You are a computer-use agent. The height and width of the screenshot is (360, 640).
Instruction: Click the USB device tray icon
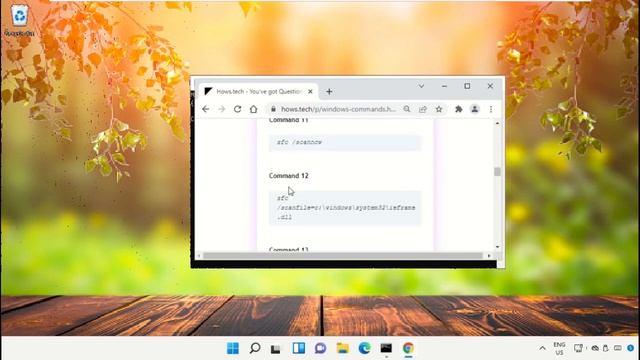[606, 348]
